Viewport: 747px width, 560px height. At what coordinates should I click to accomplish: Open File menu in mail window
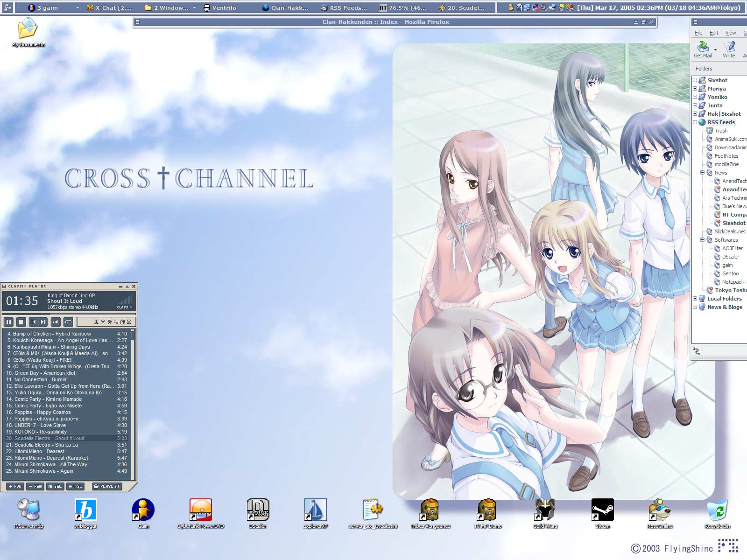point(698,33)
